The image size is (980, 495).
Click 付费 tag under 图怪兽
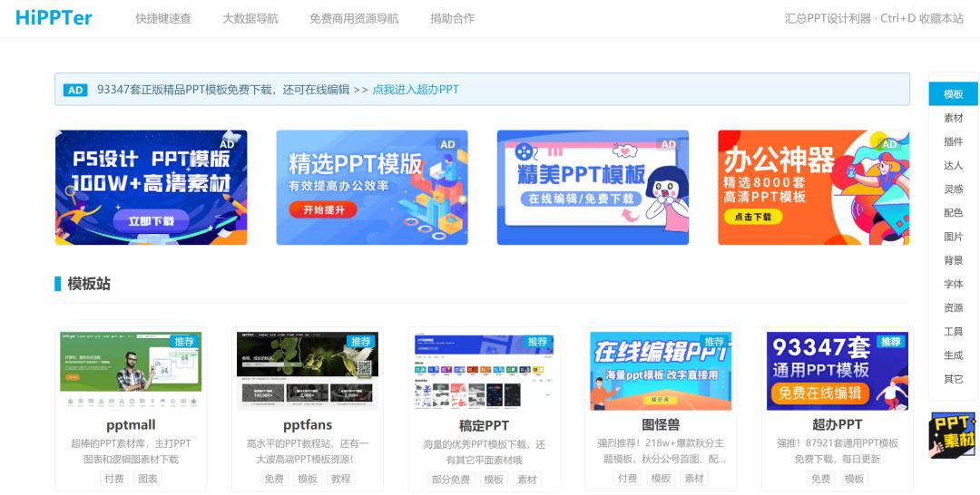627,479
